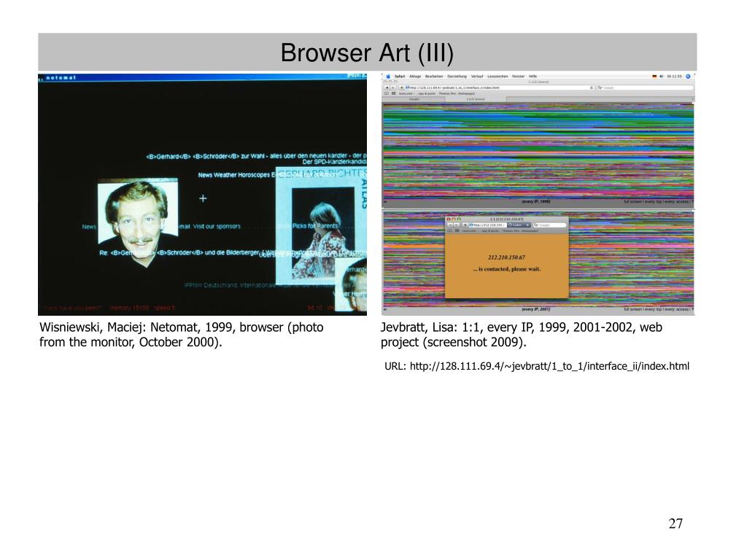Open the Apple menu in Safari screenshot
Viewport: 747px width, 560px height.
(x=388, y=76)
